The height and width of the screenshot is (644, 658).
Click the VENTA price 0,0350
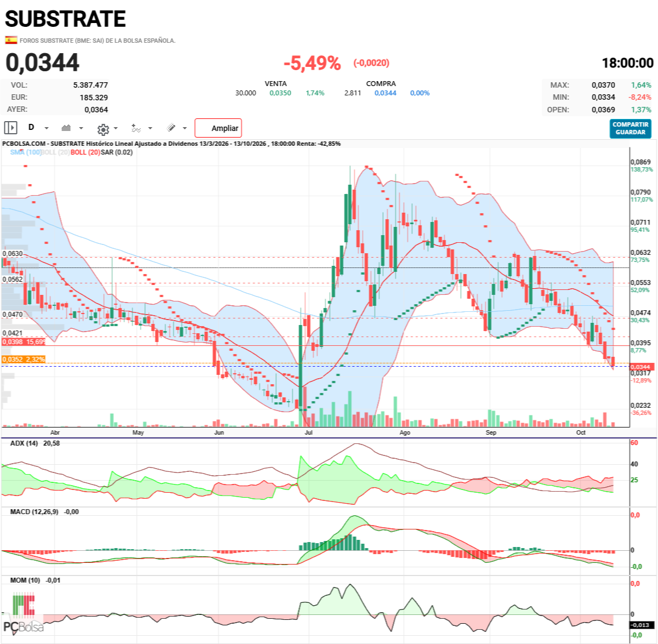(x=280, y=93)
